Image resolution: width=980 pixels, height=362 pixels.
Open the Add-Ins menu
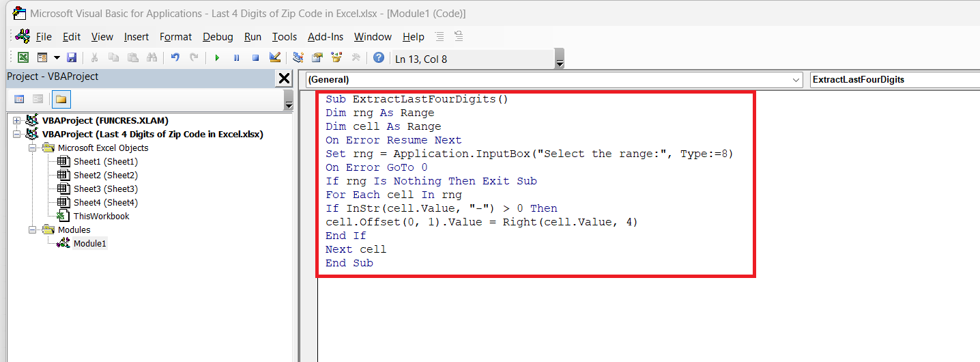pos(326,37)
